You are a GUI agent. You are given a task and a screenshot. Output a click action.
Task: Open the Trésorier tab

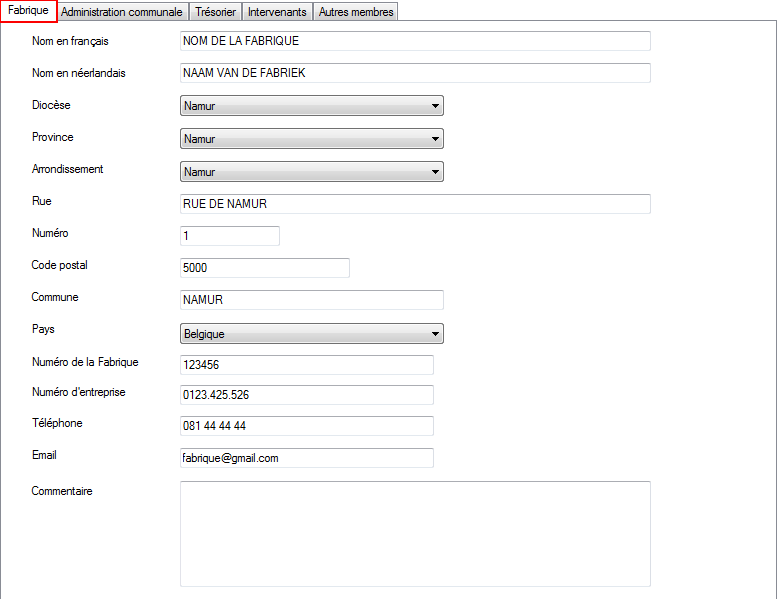(215, 12)
